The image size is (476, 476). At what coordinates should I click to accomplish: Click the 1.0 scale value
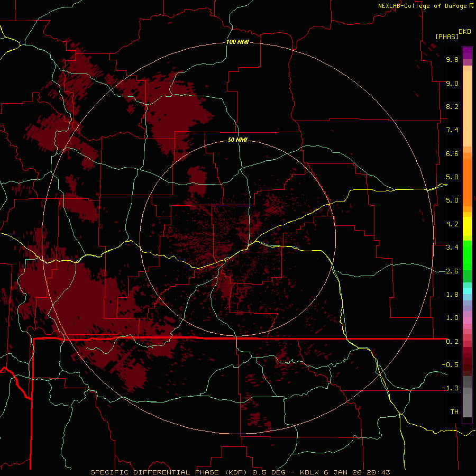click(x=452, y=318)
